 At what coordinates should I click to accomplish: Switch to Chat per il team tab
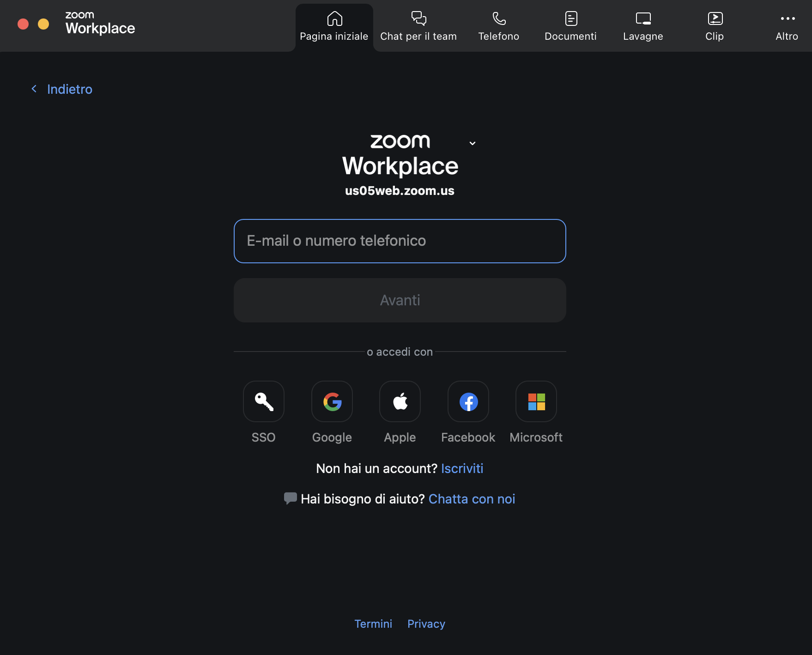pyautogui.click(x=418, y=27)
